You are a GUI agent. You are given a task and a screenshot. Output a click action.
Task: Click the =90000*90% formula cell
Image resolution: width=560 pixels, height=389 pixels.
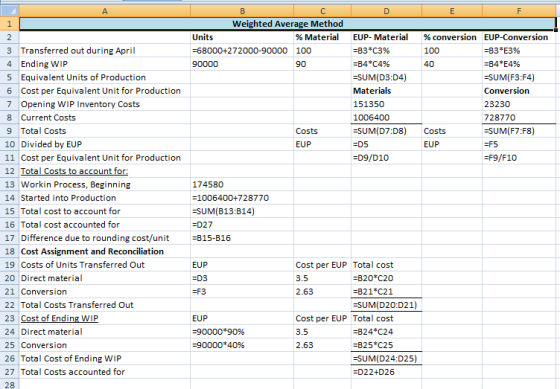point(242,332)
